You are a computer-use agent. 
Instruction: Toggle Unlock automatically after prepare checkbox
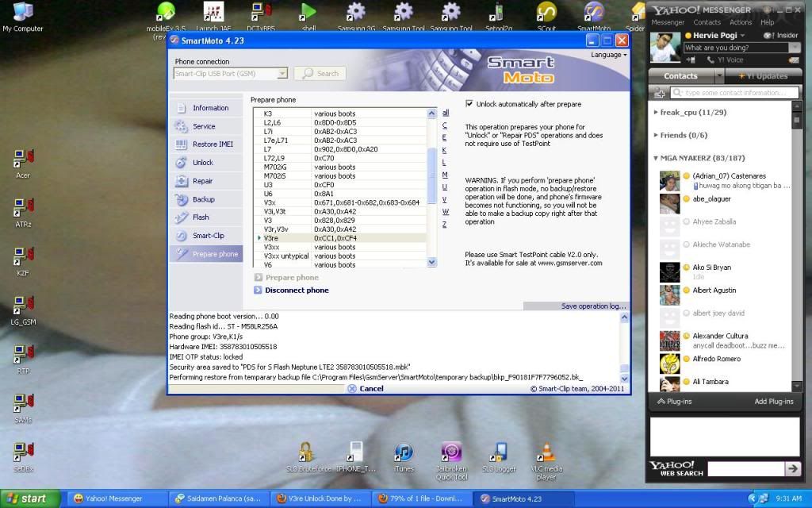point(469,104)
